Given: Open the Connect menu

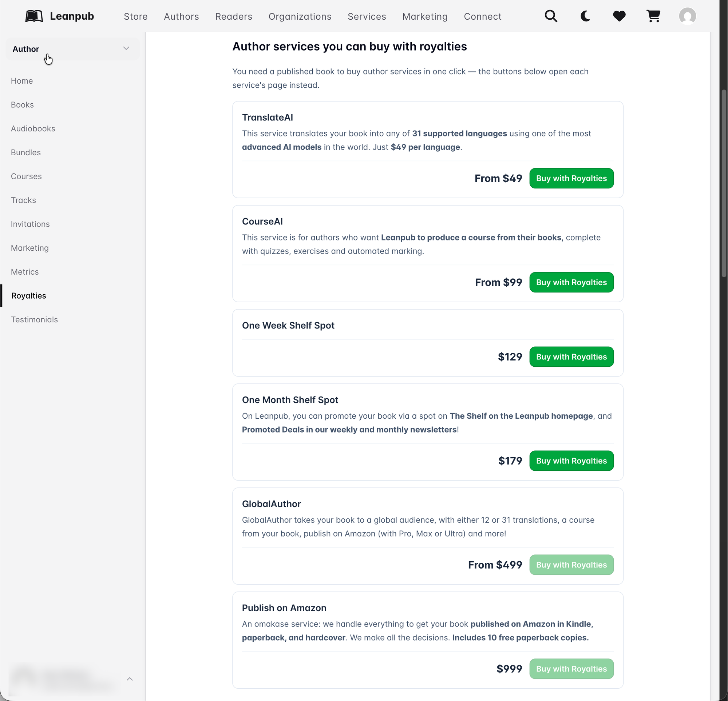Looking at the screenshot, I should coord(483,16).
